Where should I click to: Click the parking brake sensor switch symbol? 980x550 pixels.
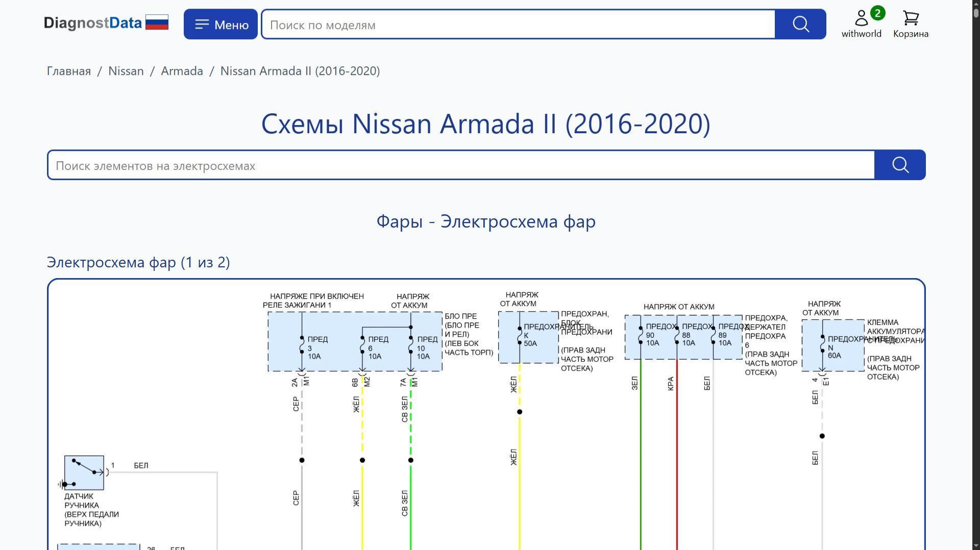point(84,472)
